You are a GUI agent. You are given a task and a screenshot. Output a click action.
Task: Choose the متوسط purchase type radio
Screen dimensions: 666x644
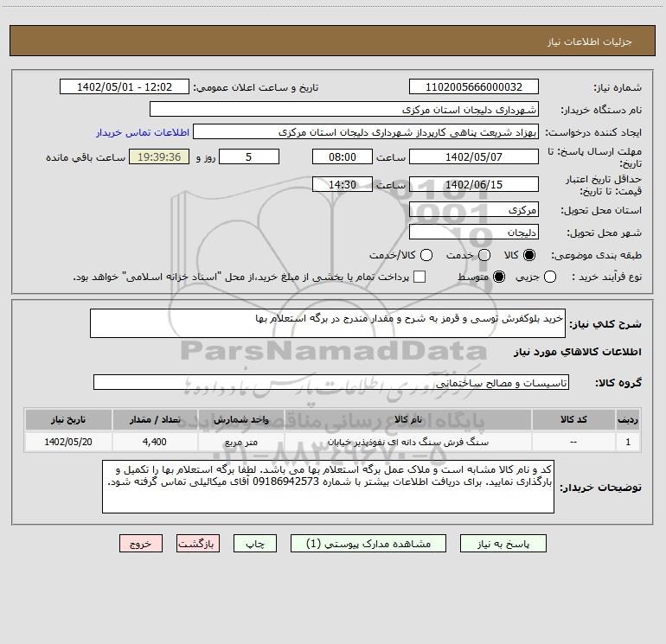coord(499,277)
